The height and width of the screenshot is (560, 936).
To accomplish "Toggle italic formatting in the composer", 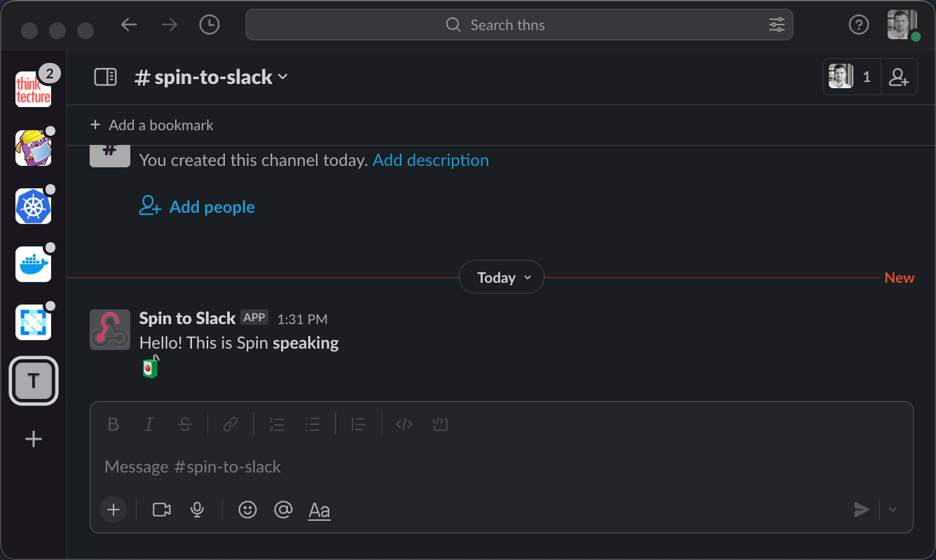I will coord(149,424).
